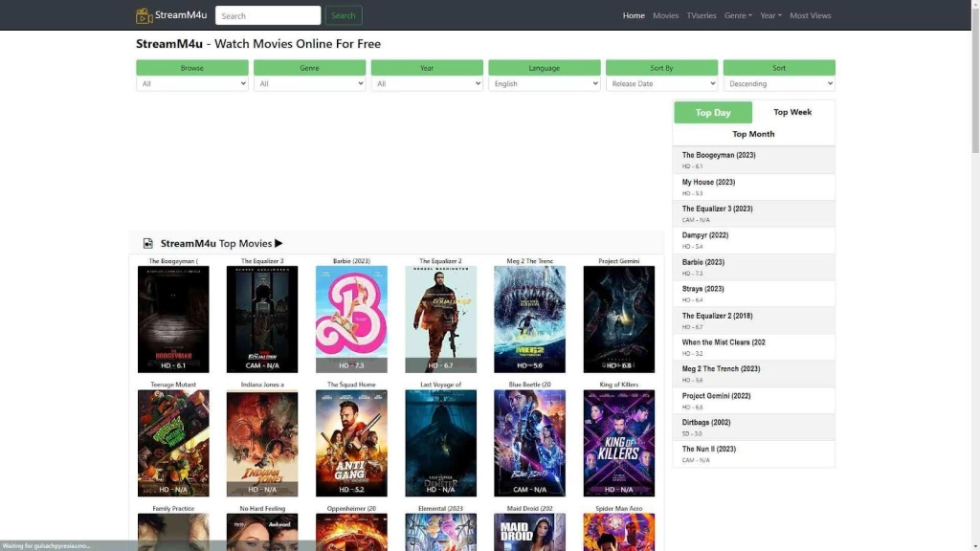The image size is (980, 551).
Task: Open The Boogeyman poster in the grid
Action: pyautogui.click(x=173, y=319)
